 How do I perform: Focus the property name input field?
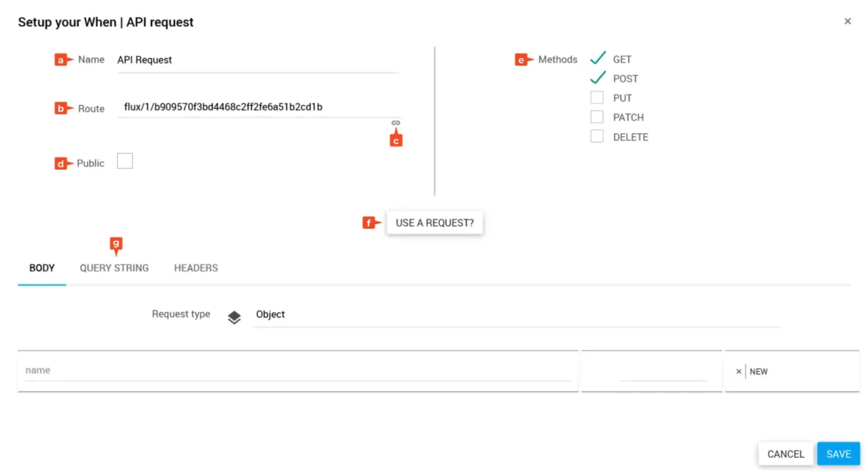click(298, 370)
